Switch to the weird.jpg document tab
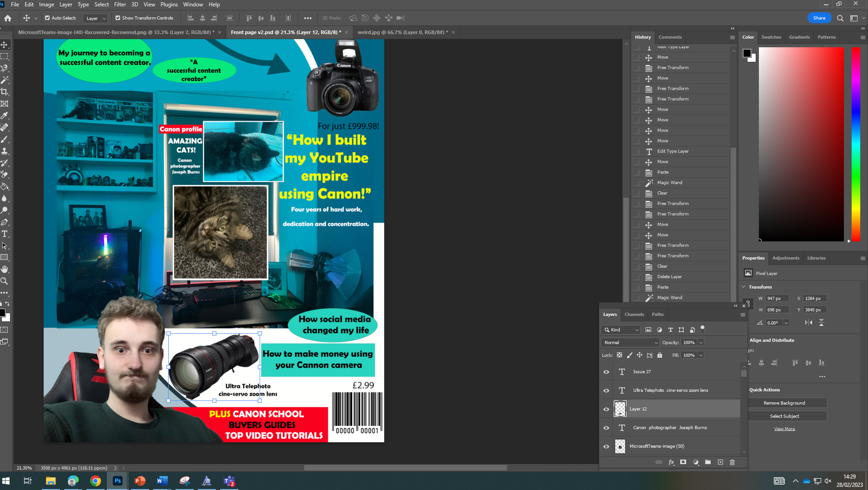The width and height of the screenshot is (868, 490). point(403,32)
